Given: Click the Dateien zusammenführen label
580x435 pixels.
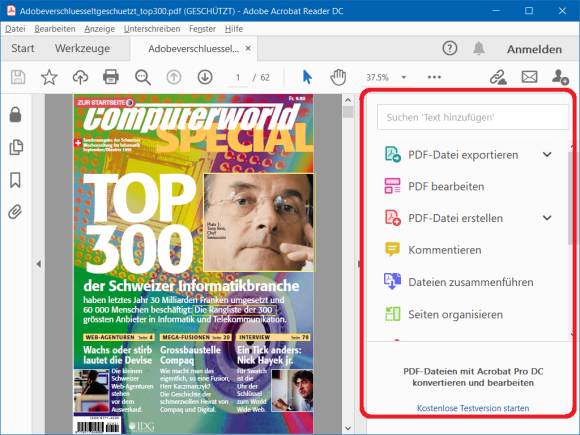Looking at the screenshot, I should [471, 282].
